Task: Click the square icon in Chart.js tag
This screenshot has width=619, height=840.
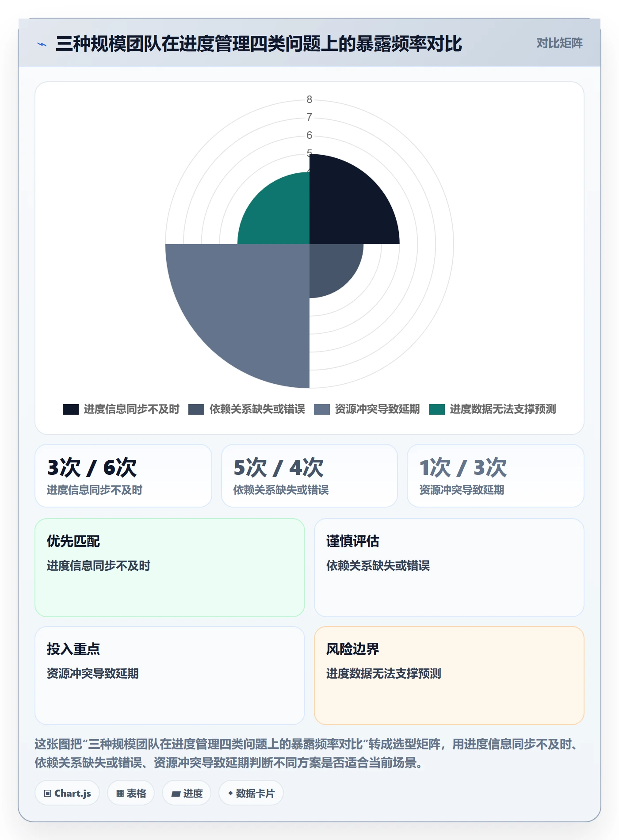Action: click(x=48, y=794)
